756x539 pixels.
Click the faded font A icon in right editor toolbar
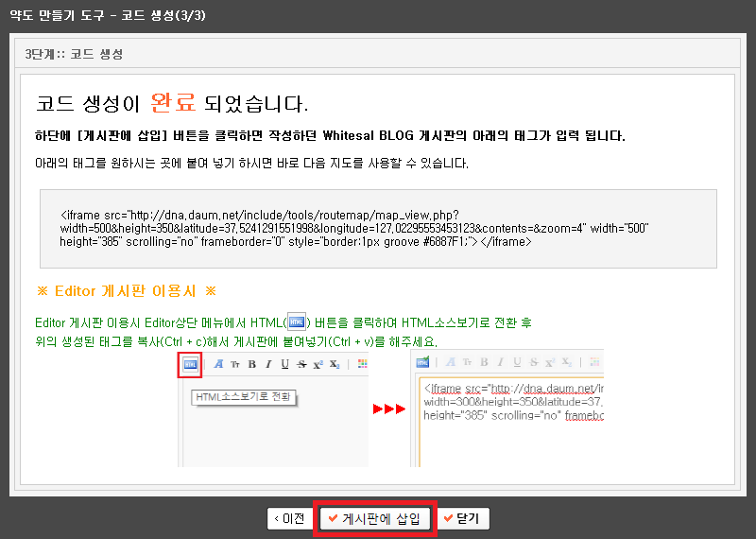pos(451,362)
